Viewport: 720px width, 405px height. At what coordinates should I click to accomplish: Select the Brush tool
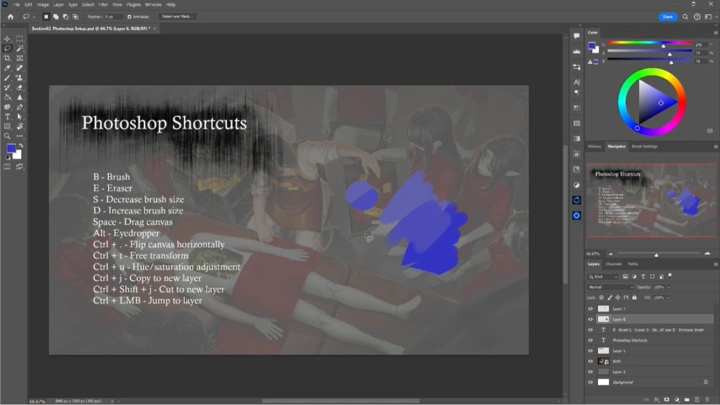tap(7, 78)
